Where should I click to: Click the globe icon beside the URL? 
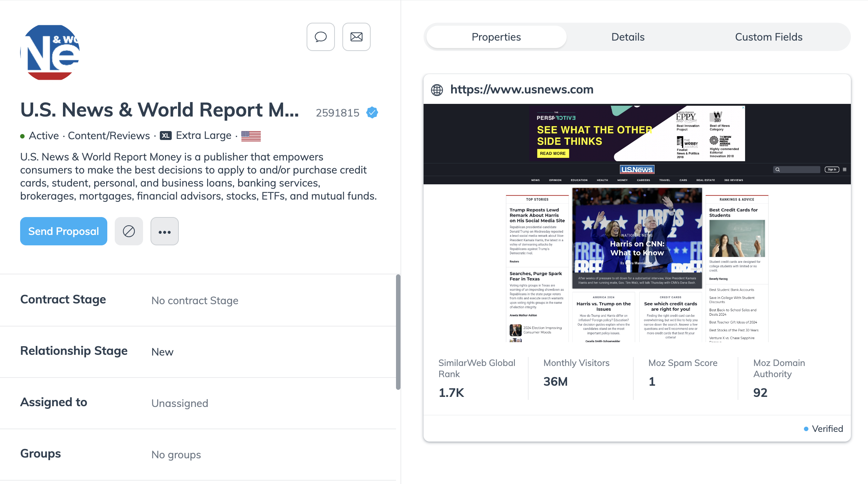[x=437, y=90]
